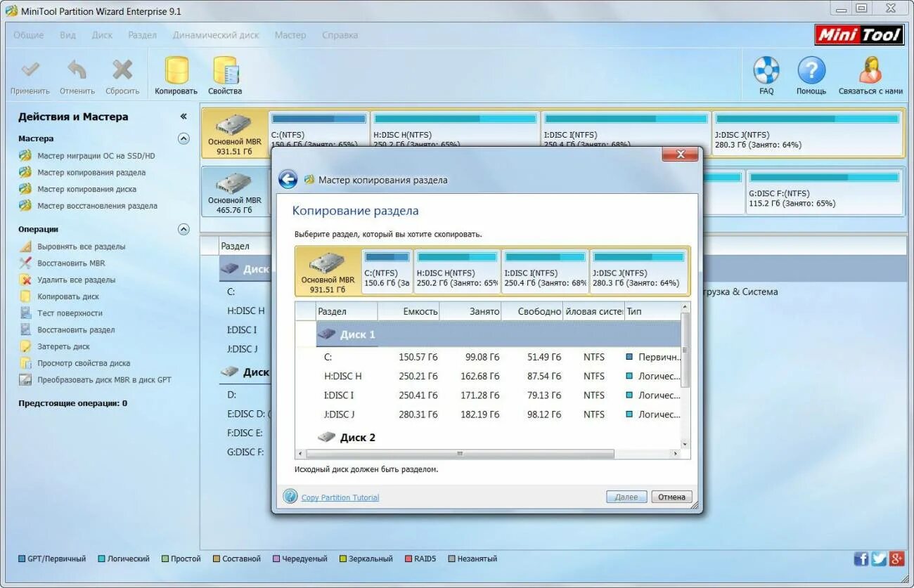Viewport: 914px width, 588px height.
Task: Choose Выровнять все разделы operation
Action: tap(81, 247)
